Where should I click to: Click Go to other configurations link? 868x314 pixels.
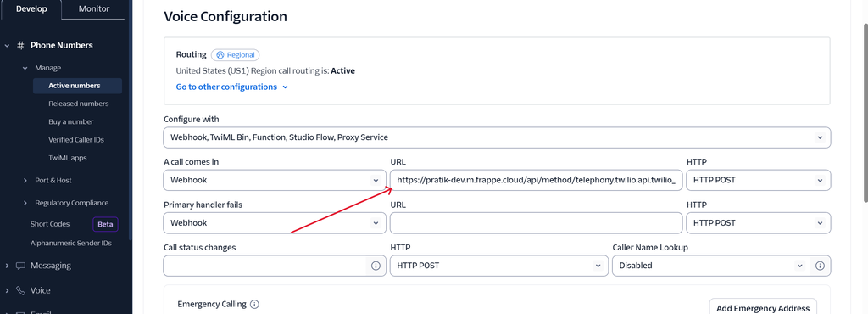point(232,87)
